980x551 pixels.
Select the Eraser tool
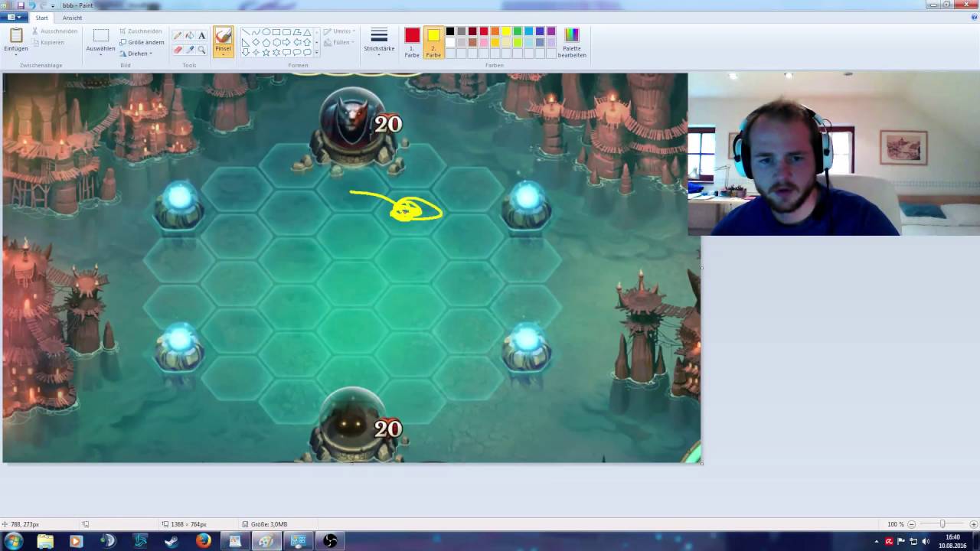pos(178,50)
